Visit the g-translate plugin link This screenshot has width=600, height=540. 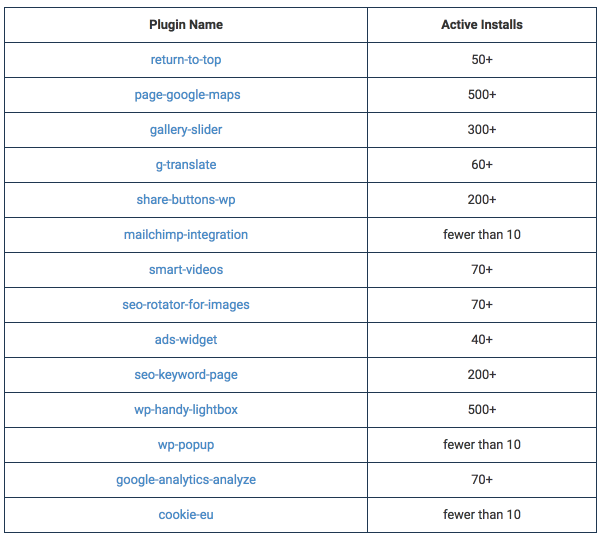(186, 165)
